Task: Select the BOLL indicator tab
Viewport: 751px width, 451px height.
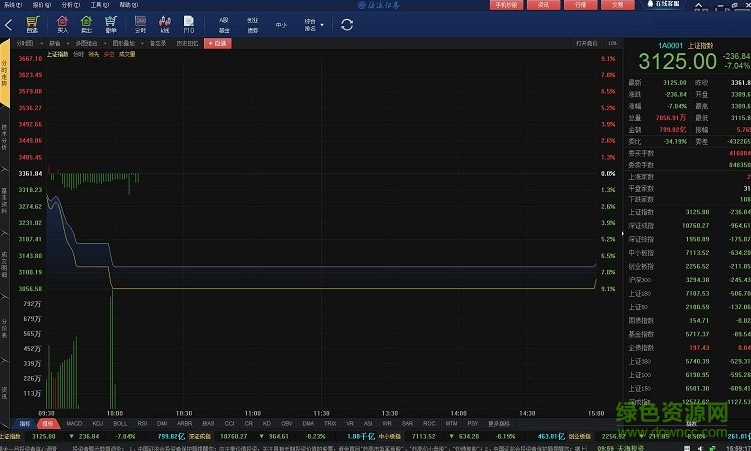Action: [x=118, y=424]
